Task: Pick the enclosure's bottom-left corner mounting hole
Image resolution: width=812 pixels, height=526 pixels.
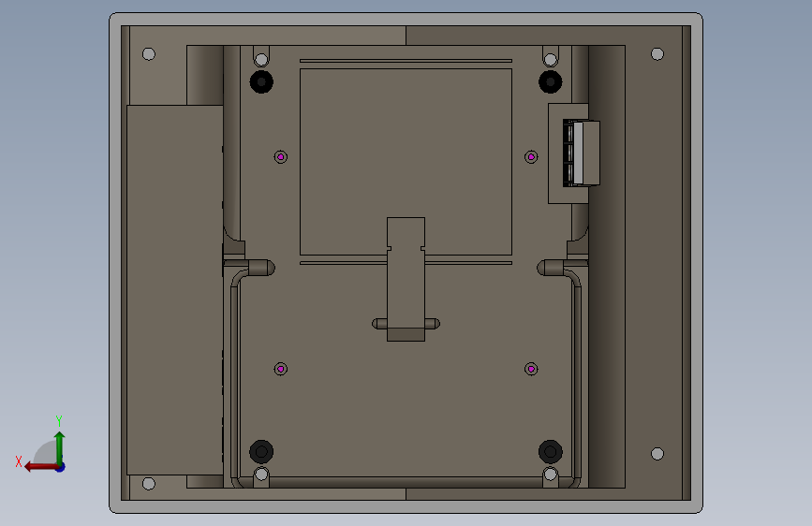Action: tap(149, 484)
